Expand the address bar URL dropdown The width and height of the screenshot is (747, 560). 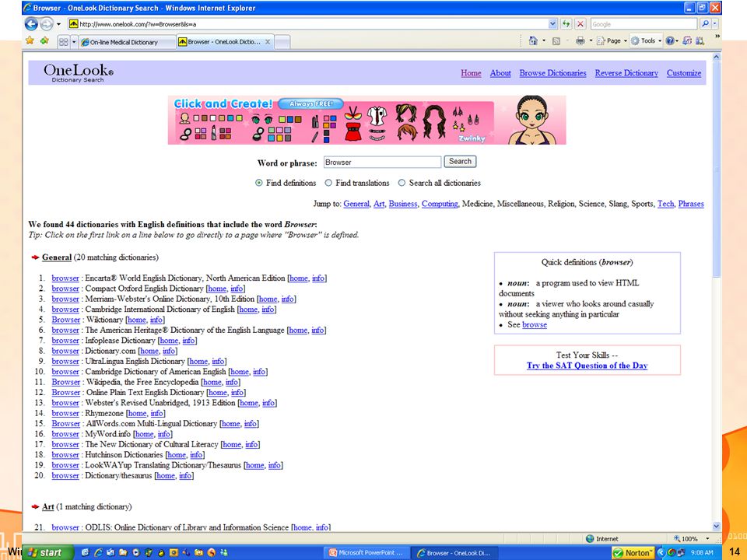(552, 24)
